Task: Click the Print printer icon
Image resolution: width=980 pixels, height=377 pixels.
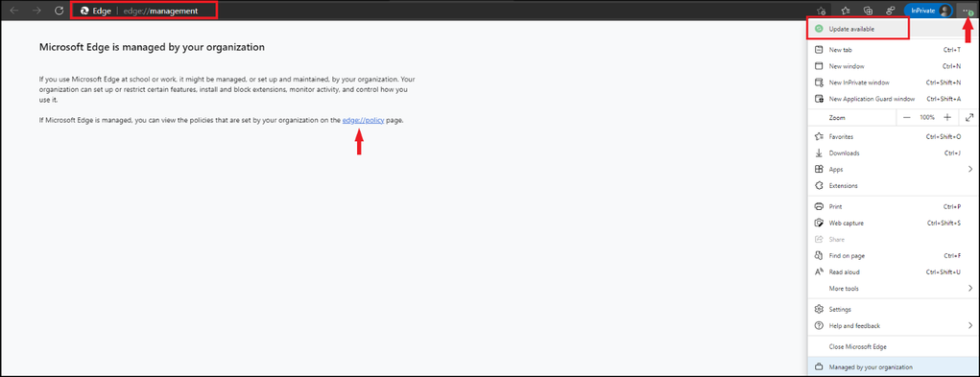Action: pos(819,206)
